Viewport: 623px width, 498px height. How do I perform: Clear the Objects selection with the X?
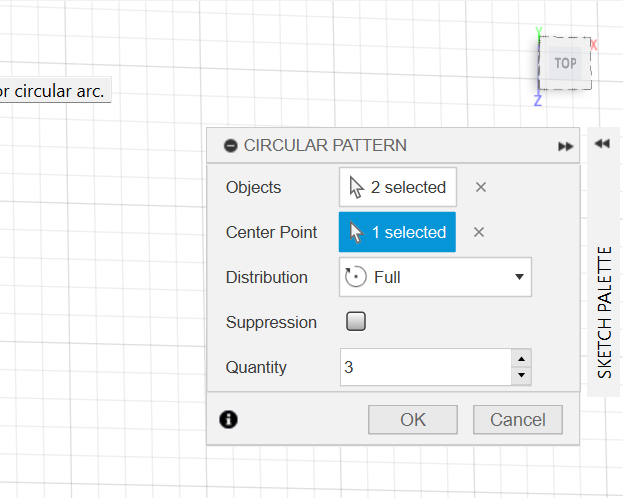coord(481,187)
